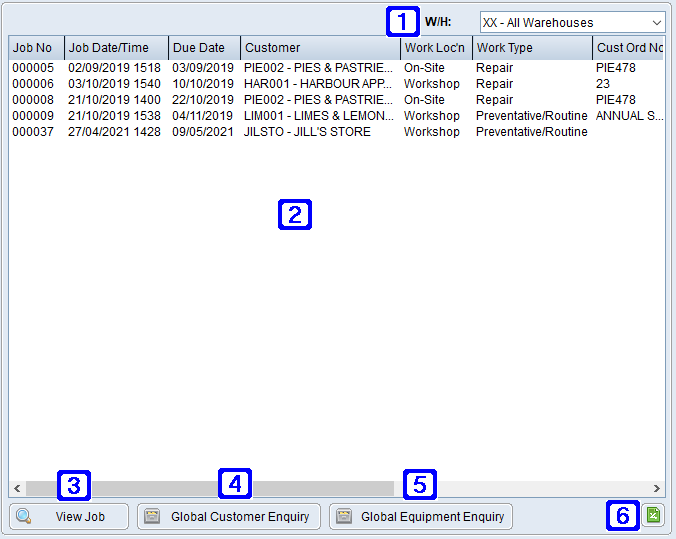676x539 pixels.
Task: Click the Work Loc'n column header
Action: tap(436, 48)
